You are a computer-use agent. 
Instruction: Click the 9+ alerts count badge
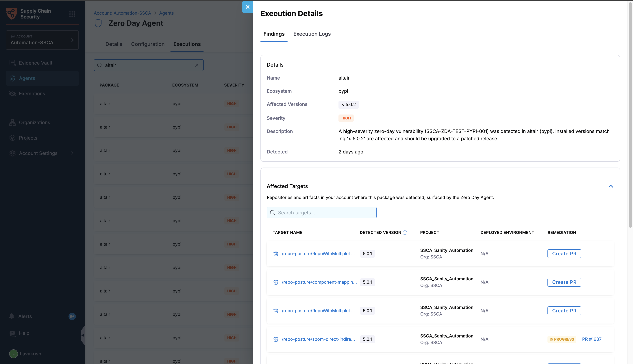[72, 316]
